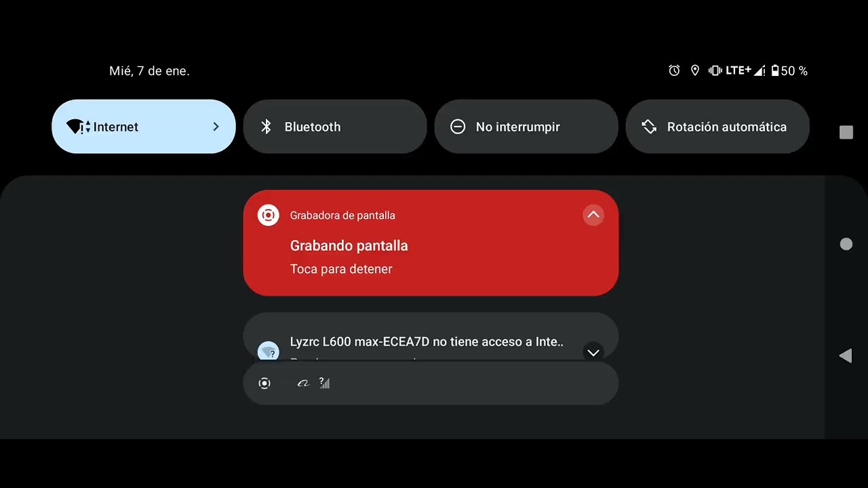Viewport: 868px width, 488px height.
Task: Tap the location pin status icon
Action: tap(694, 70)
